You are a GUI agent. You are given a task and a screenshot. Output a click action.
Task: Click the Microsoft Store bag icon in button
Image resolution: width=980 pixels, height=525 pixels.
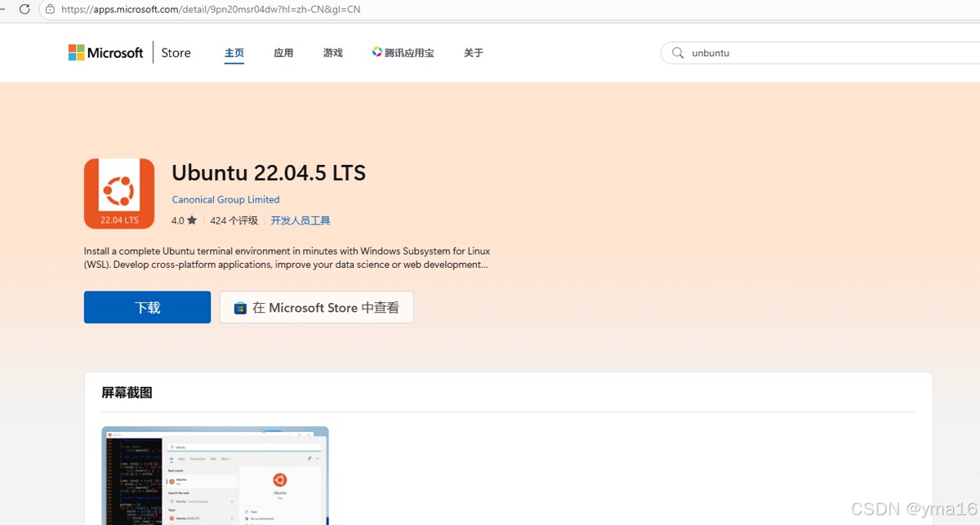pos(240,308)
